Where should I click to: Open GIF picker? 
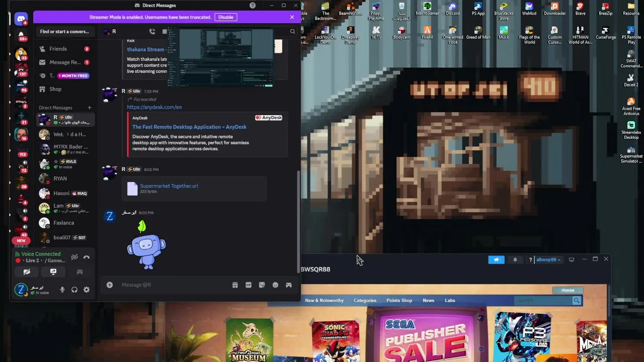coord(248,285)
